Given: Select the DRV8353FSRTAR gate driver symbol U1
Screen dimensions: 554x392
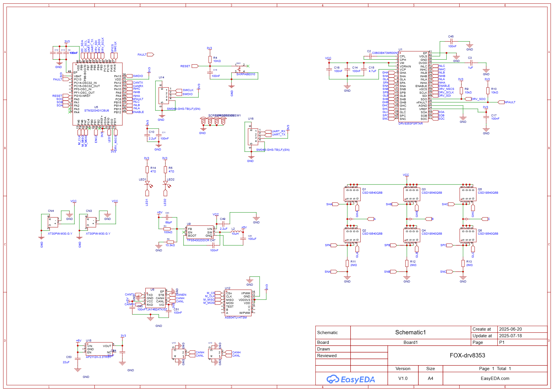Looking at the screenshot, I should click(x=413, y=86).
